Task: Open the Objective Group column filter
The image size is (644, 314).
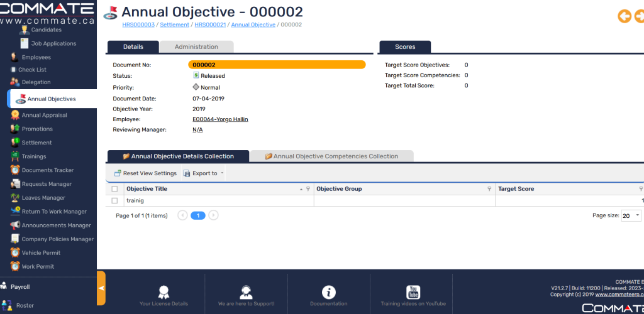Action: [x=489, y=189]
